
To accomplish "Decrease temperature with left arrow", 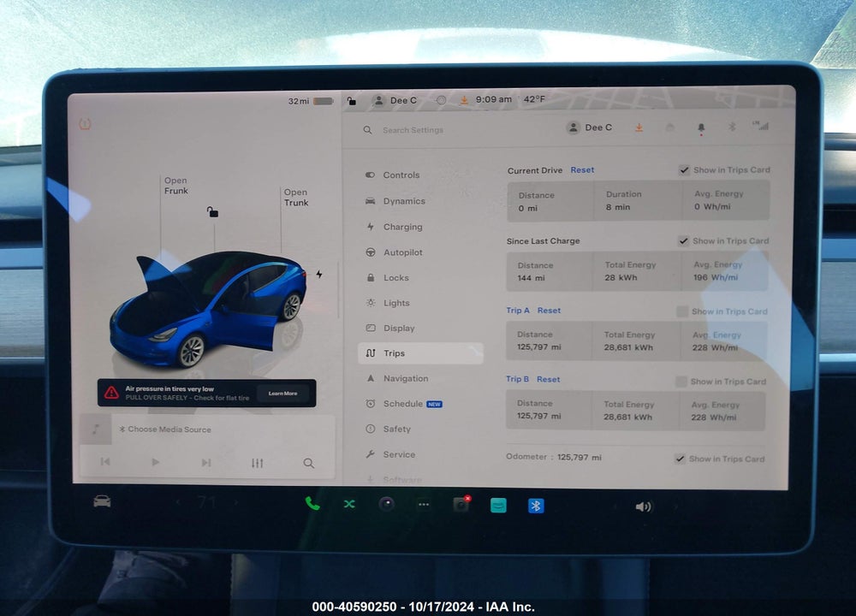I will click(x=178, y=502).
